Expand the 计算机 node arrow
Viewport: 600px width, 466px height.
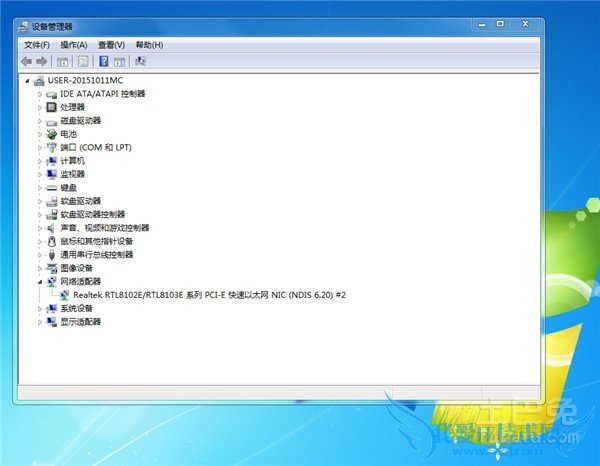pyautogui.click(x=40, y=161)
